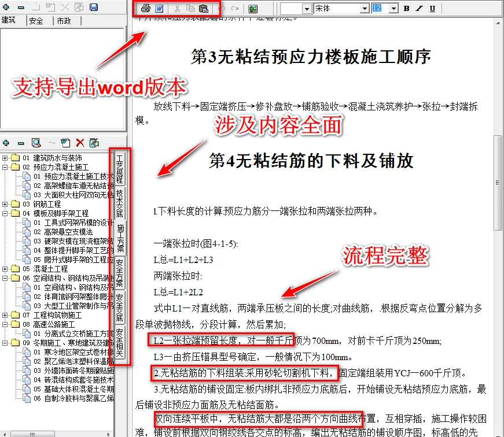Click the Copy icon
This screenshot has width=504, height=437.
190,8
